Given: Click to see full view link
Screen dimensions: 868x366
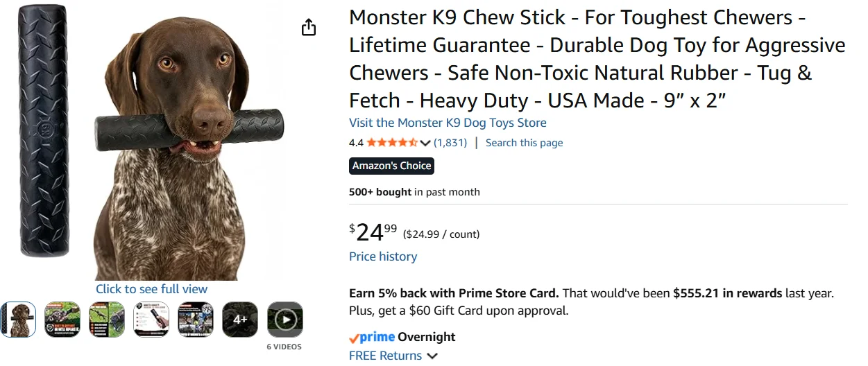Looking at the screenshot, I should point(151,289).
